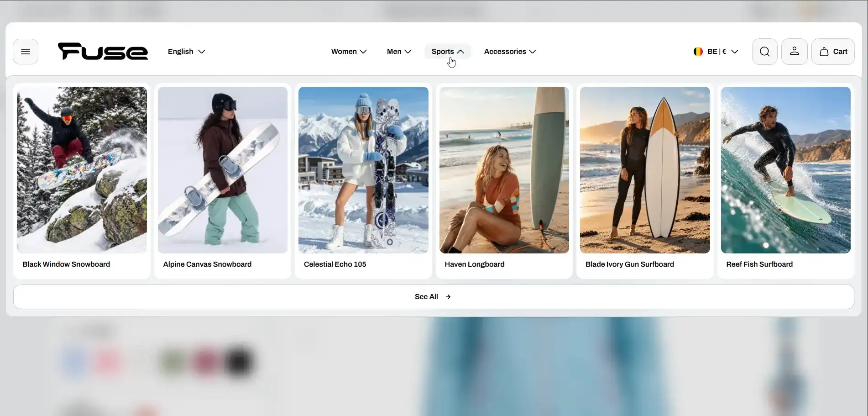Open the hamburger menu

tap(26, 52)
